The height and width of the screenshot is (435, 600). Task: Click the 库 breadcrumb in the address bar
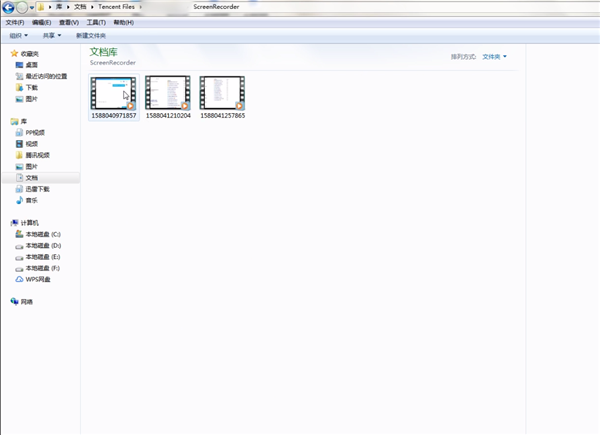click(59, 7)
